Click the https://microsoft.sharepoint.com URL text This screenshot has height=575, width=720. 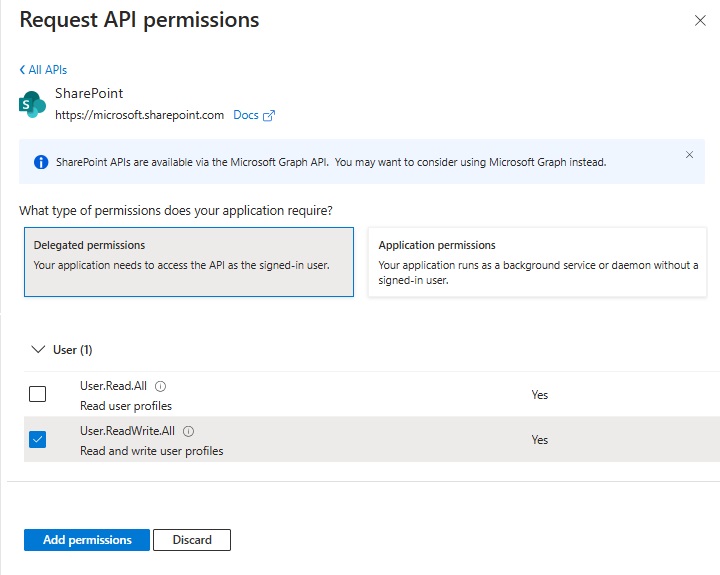tap(140, 115)
